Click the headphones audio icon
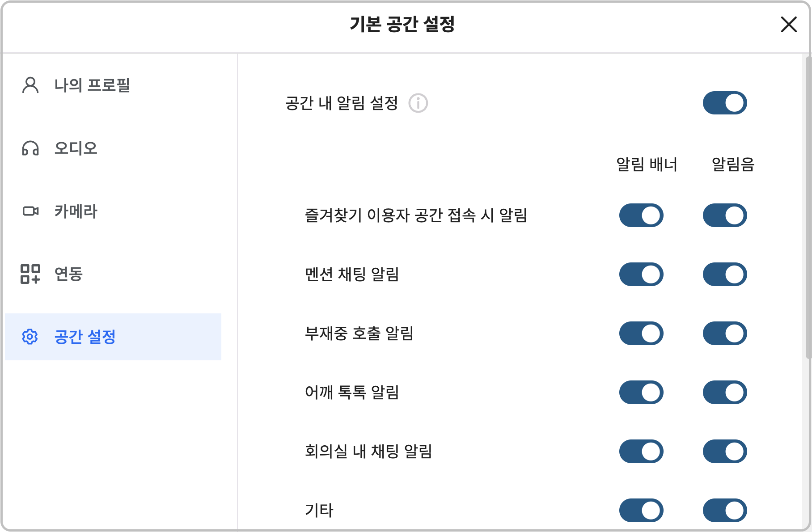 coord(30,148)
